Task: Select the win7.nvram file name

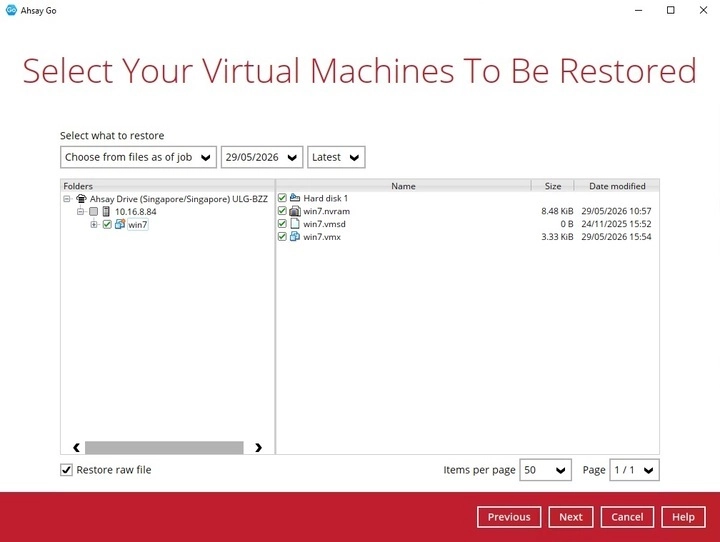Action: click(x=326, y=211)
